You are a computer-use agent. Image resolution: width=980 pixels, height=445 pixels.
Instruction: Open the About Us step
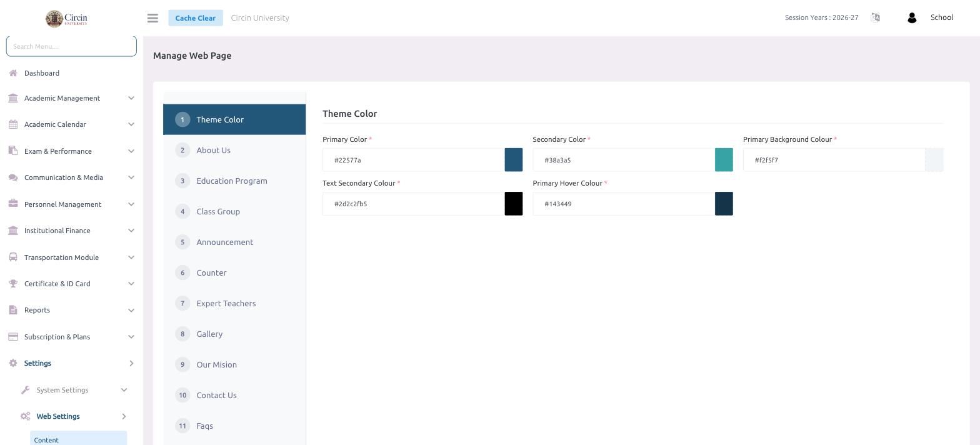tap(234, 150)
